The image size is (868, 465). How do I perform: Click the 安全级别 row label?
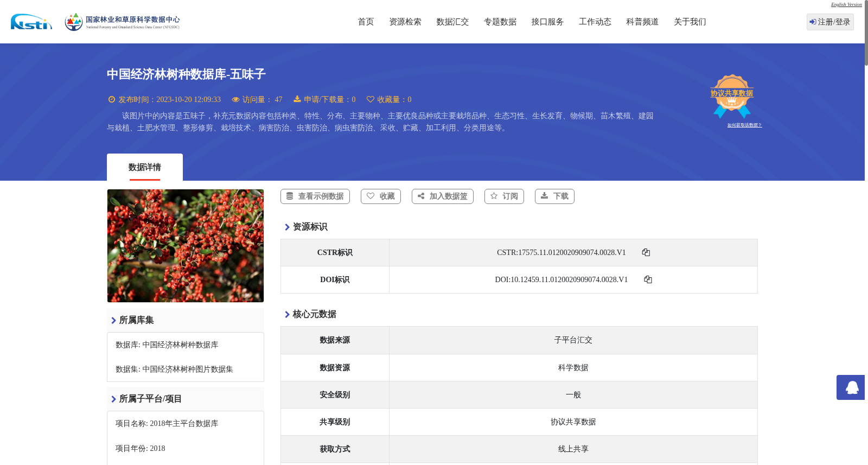[335, 395]
